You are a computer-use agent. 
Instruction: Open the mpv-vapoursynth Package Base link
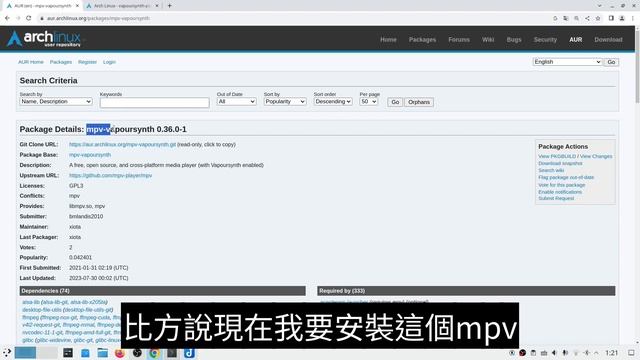[x=90, y=155]
